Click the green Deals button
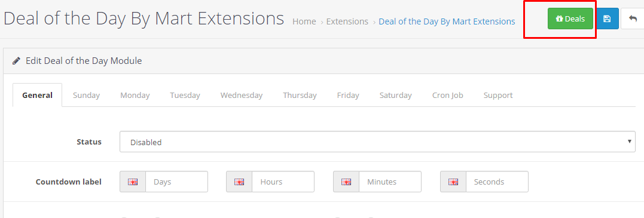 pos(570,19)
